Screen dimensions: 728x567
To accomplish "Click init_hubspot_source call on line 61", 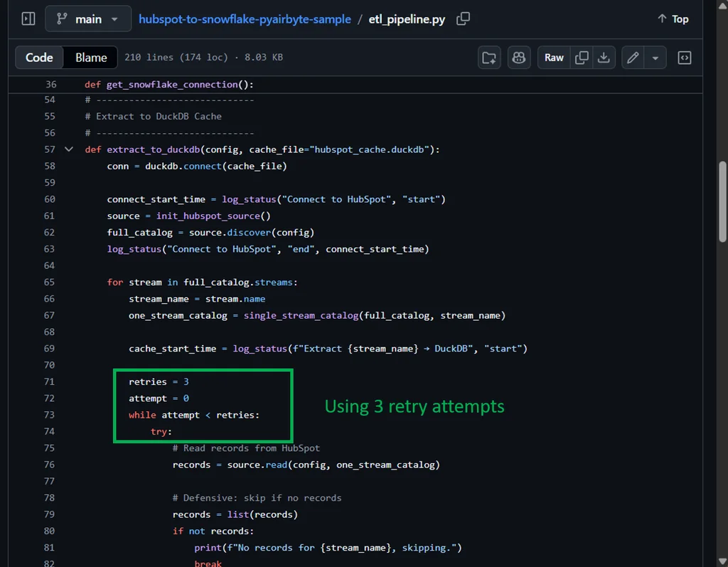I will pyautogui.click(x=208, y=216).
